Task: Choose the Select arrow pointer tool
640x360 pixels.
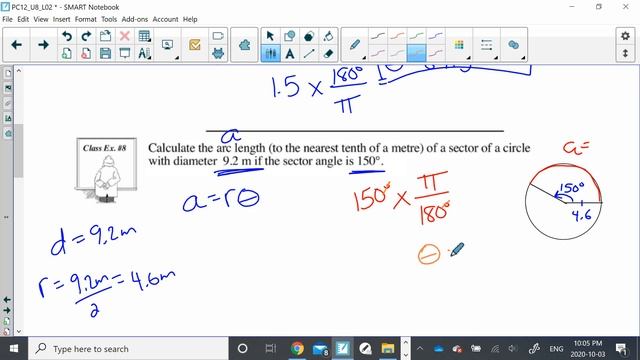Action: [270, 36]
